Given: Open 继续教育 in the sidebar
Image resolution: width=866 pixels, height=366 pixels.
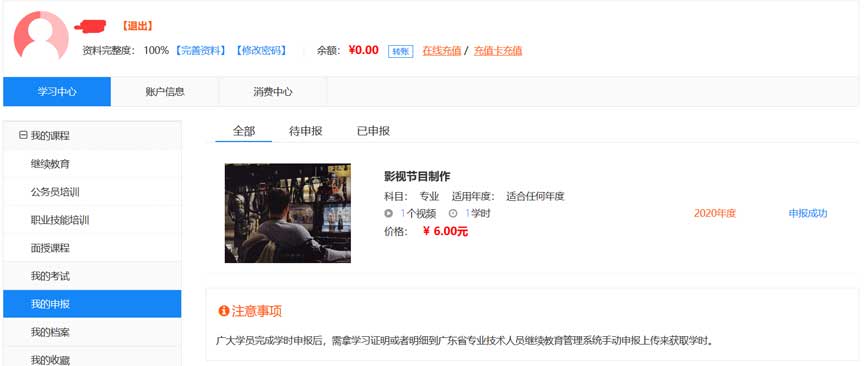Looking at the screenshot, I should click(92, 164).
